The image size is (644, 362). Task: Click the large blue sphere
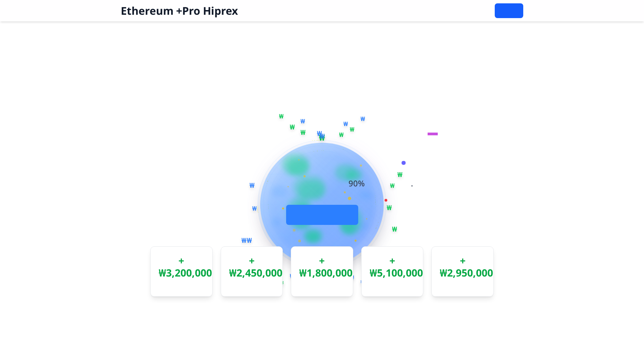(295, 168)
